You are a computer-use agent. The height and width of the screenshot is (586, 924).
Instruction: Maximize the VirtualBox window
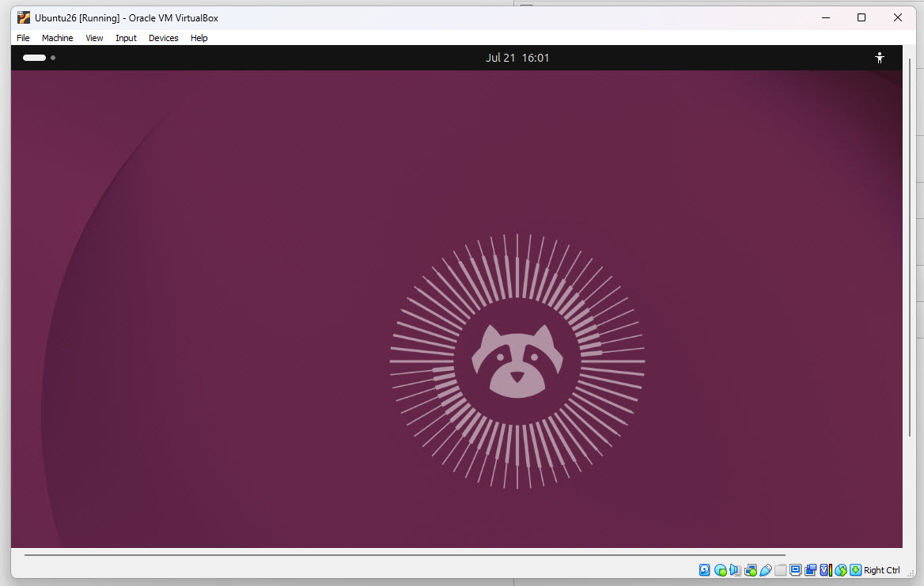coord(861,17)
